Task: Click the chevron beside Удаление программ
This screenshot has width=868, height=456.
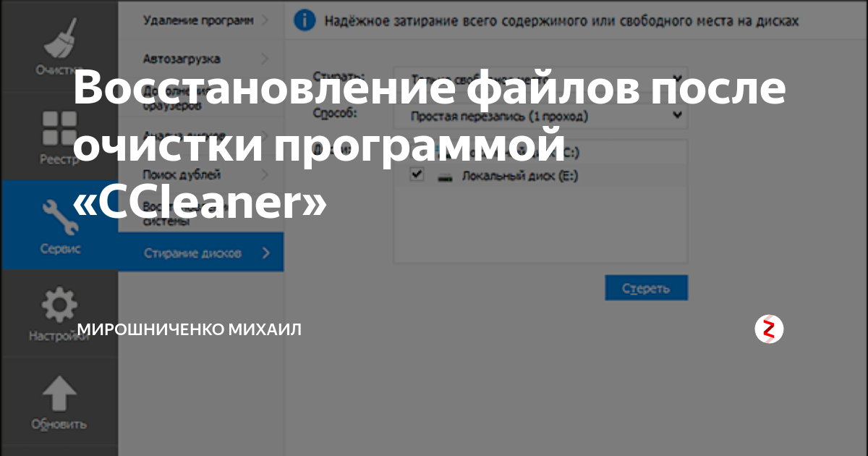Action: tap(265, 21)
